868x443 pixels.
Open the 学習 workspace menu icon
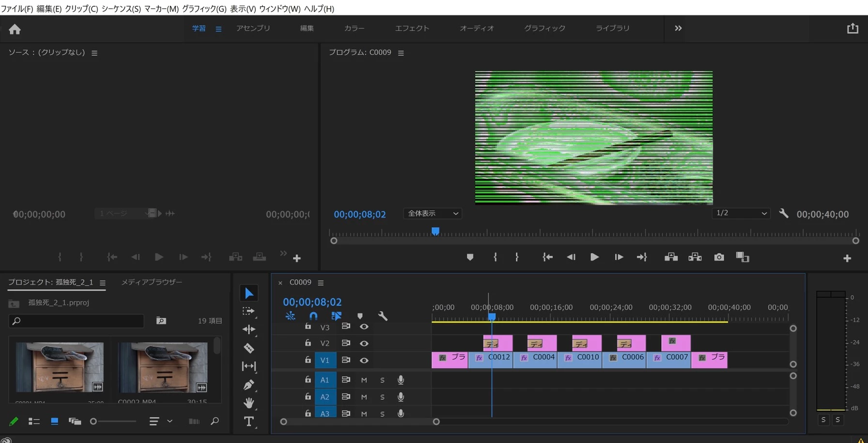tap(218, 29)
